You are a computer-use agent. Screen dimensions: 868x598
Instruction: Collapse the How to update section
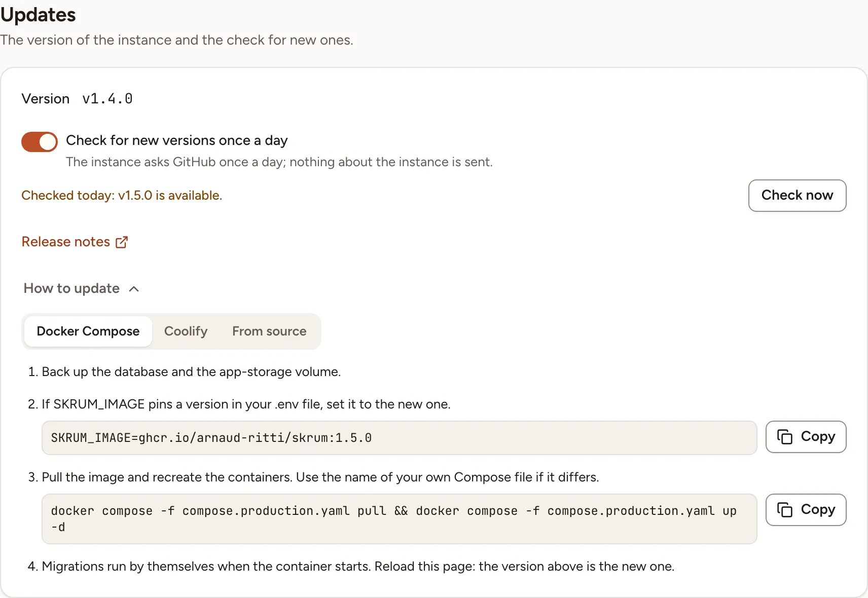click(81, 288)
